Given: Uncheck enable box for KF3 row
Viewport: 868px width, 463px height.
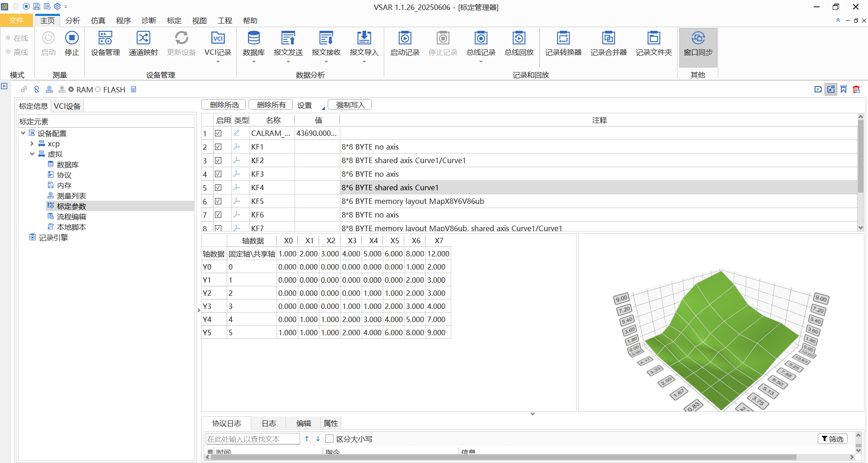Looking at the screenshot, I should pyautogui.click(x=218, y=174).
